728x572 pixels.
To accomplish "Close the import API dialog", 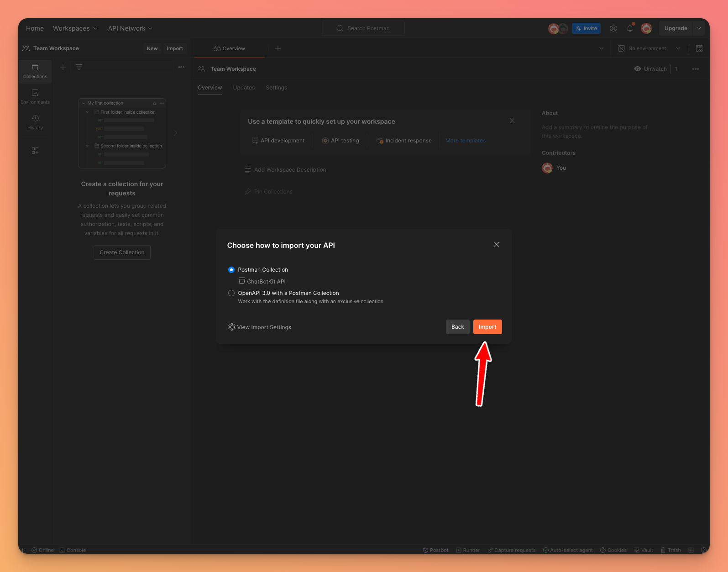I will click(497, 245).
